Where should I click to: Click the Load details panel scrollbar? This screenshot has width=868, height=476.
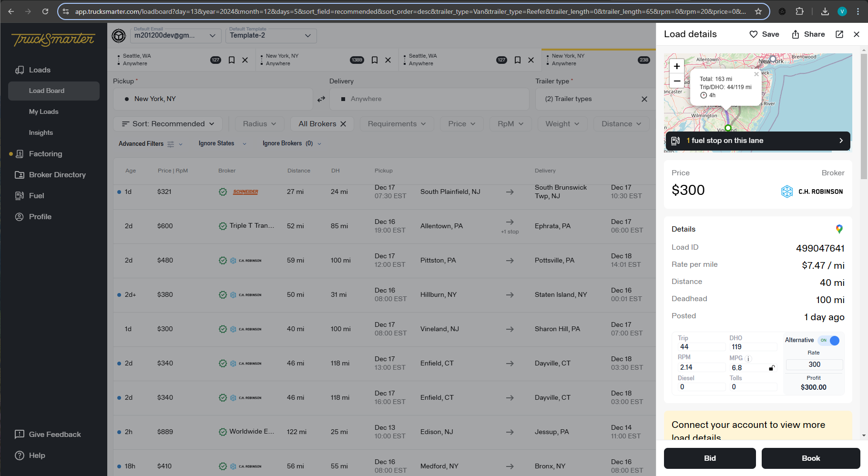tap(864, 117)
